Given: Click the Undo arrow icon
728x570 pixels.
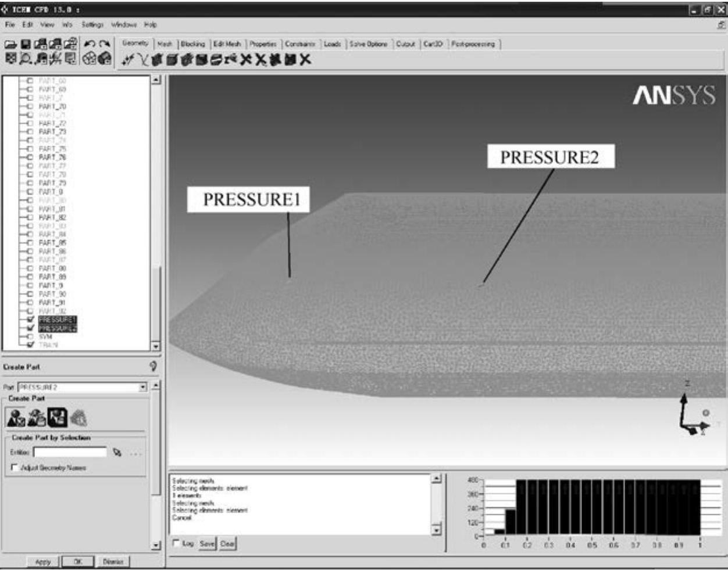Looking at the screenshot, I should [x=89, y=44].
